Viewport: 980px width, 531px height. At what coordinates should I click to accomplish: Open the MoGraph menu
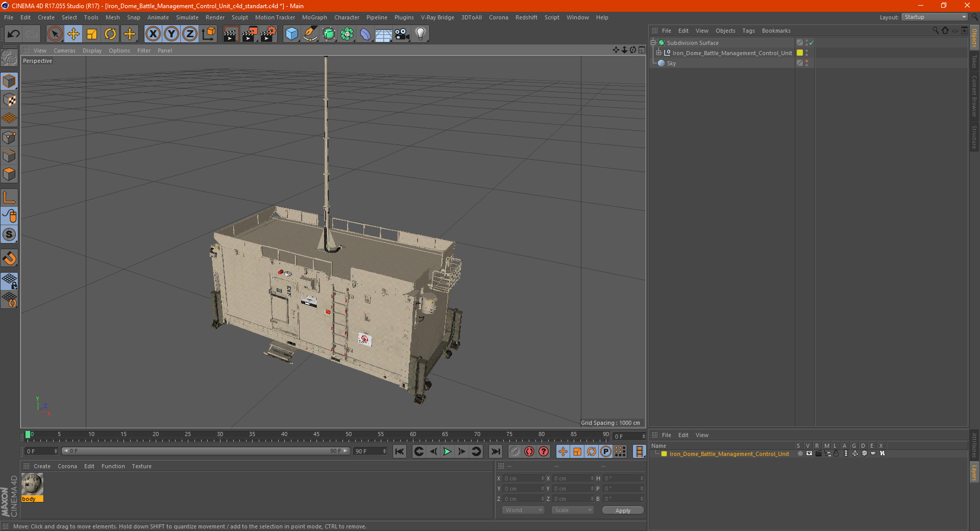pos(314,17)
